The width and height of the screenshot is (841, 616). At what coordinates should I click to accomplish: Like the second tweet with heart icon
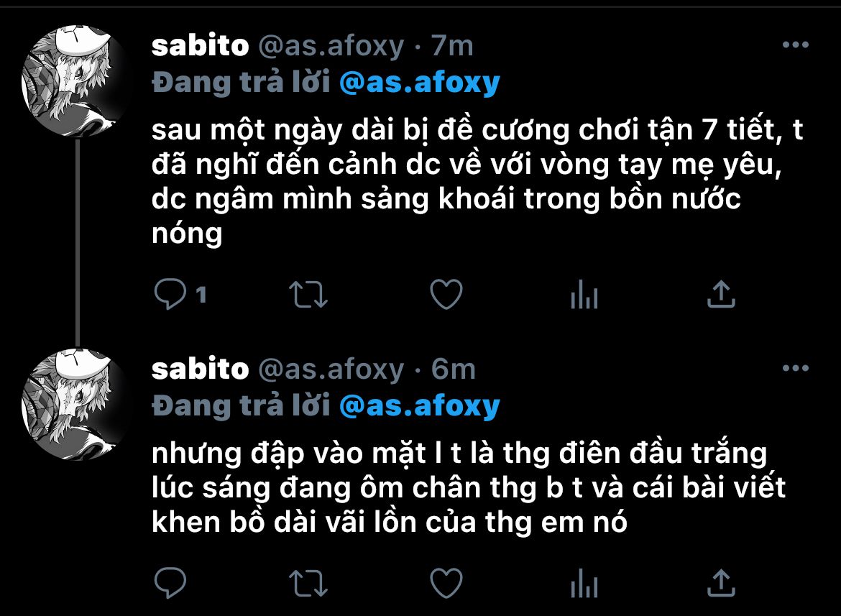(446, 584)
